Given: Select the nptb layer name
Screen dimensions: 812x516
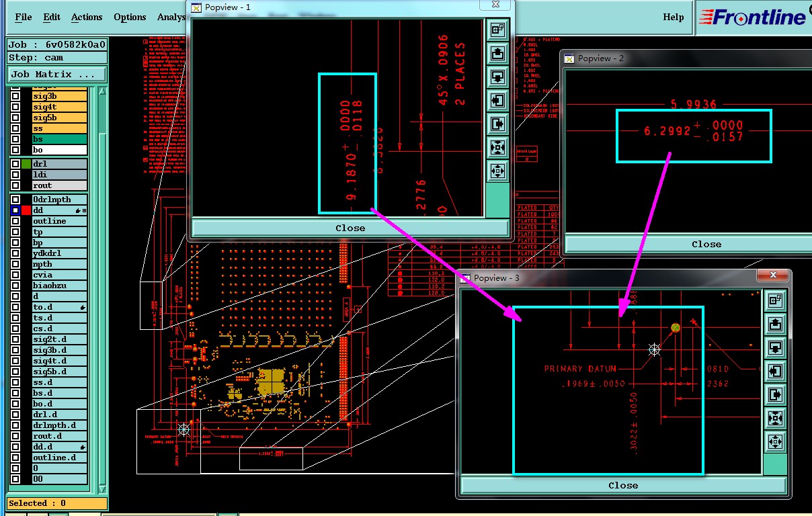Looking at the screenshot, I should point(60,264).
